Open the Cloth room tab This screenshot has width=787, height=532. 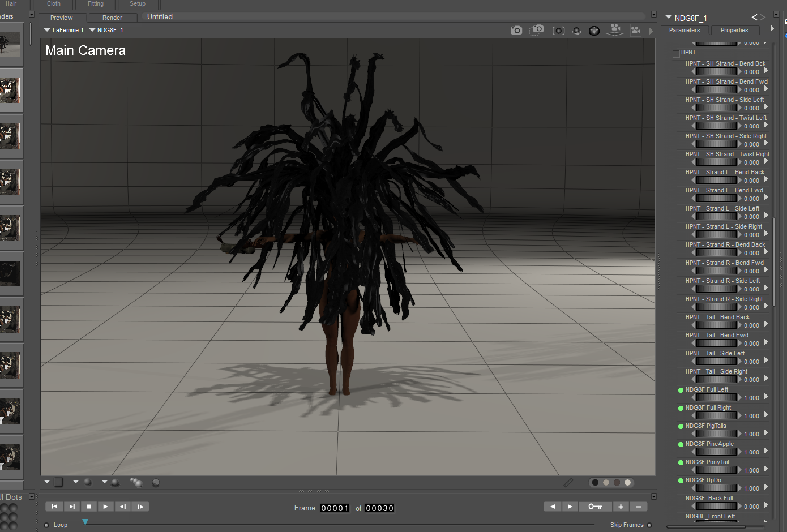pos(54,4)
